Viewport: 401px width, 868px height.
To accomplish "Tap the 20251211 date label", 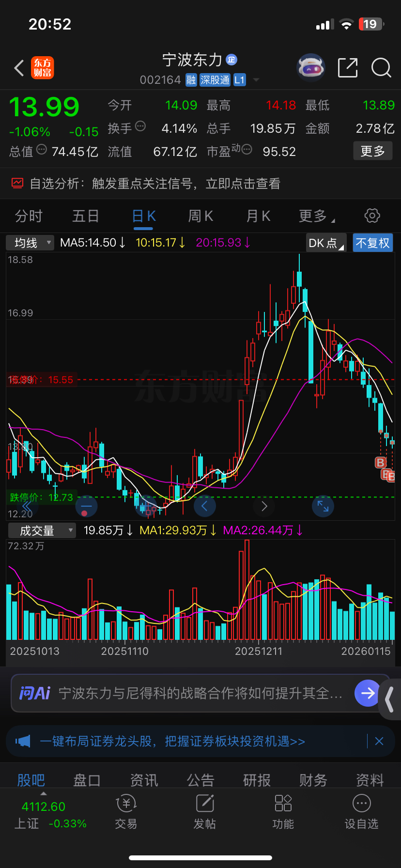I will point(259,651).
